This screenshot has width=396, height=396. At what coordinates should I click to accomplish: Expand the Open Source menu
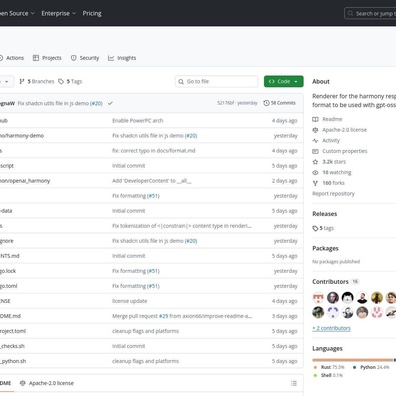pos(17,13)
